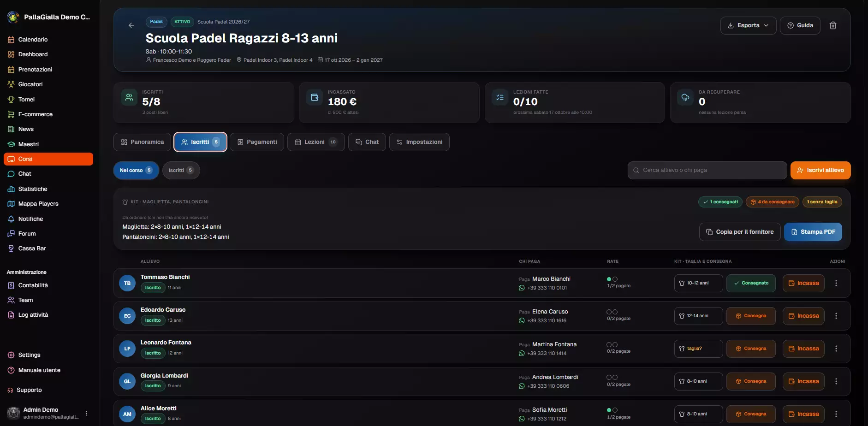Open Calendario in the sidebar
This screenshot has width=868, height=426.
pos(48,40)
